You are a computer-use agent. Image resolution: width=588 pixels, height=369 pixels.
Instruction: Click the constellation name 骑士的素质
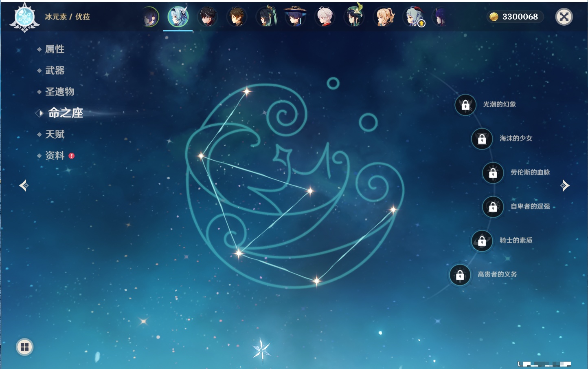(x=516, y=240)
